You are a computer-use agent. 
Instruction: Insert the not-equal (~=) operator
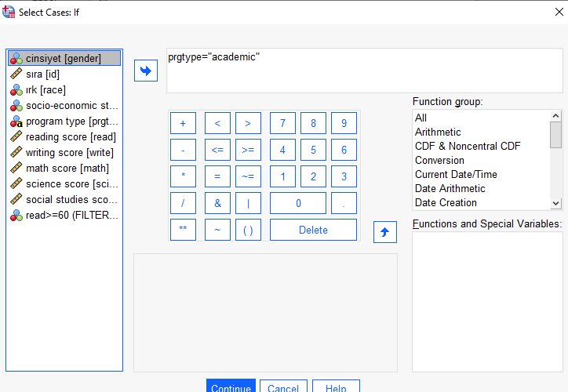coord(248,176)
